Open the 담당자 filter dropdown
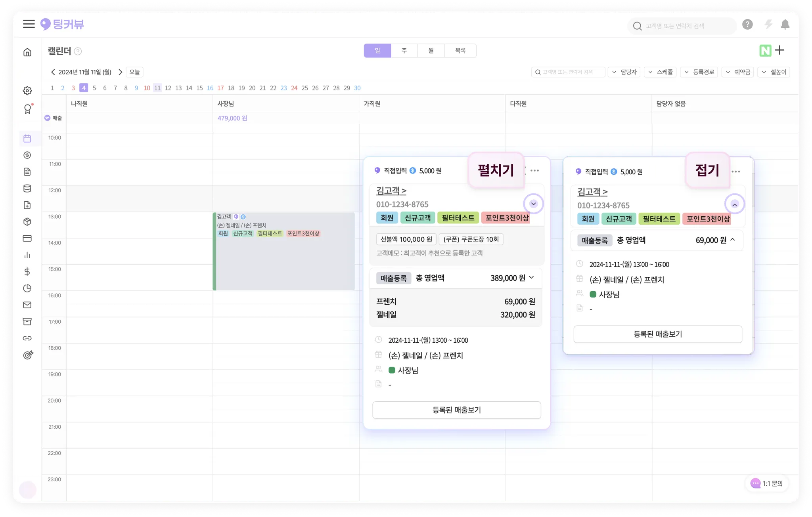The image size is (812, 517). [x=624, y=72]
